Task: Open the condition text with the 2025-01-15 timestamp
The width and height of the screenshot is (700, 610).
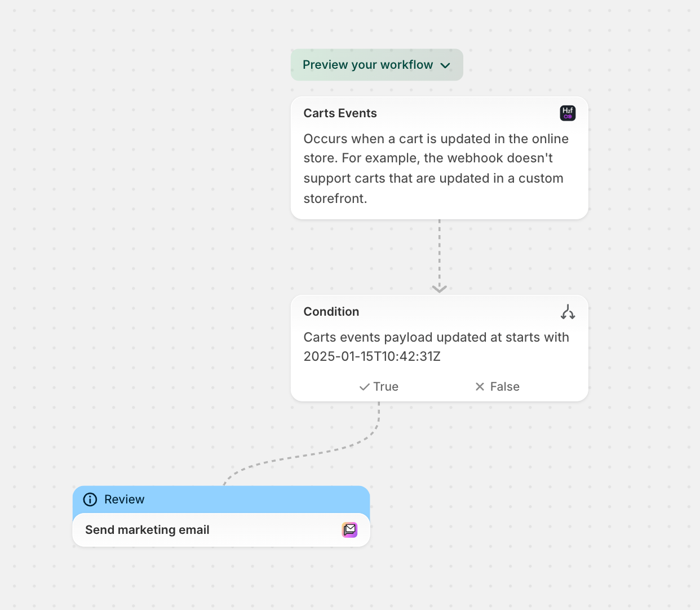Action: [436, 347]
